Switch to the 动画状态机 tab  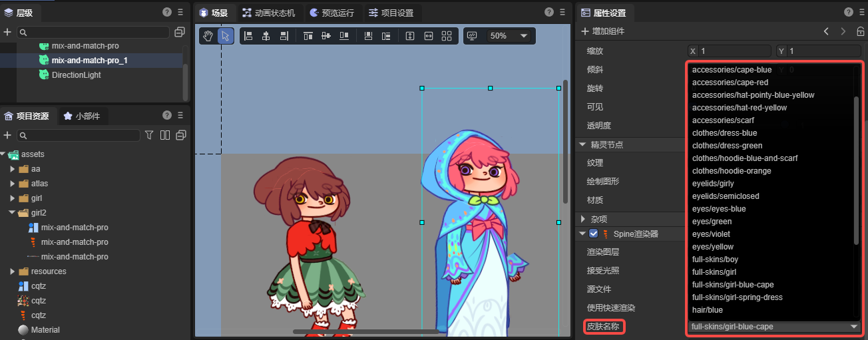[268, 13]
